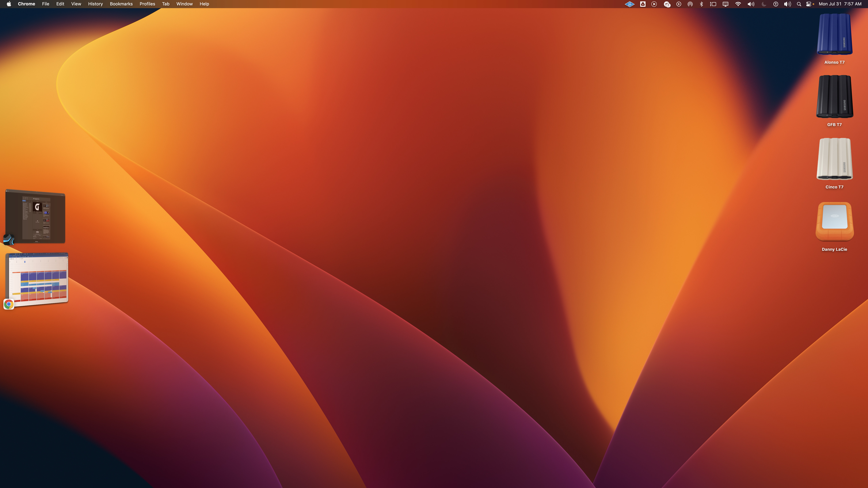Open the AirDrop status icon
Screen dimensions: 868x488
pos(690,4)
